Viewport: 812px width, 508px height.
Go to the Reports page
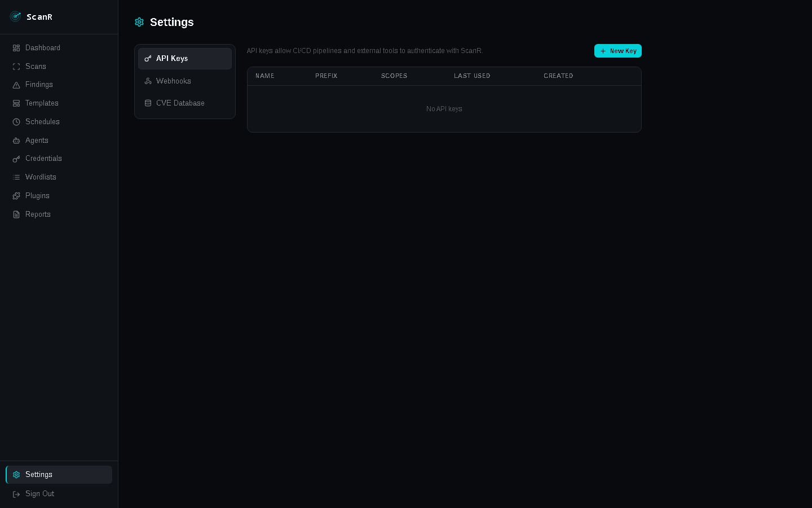pos(59,214)
